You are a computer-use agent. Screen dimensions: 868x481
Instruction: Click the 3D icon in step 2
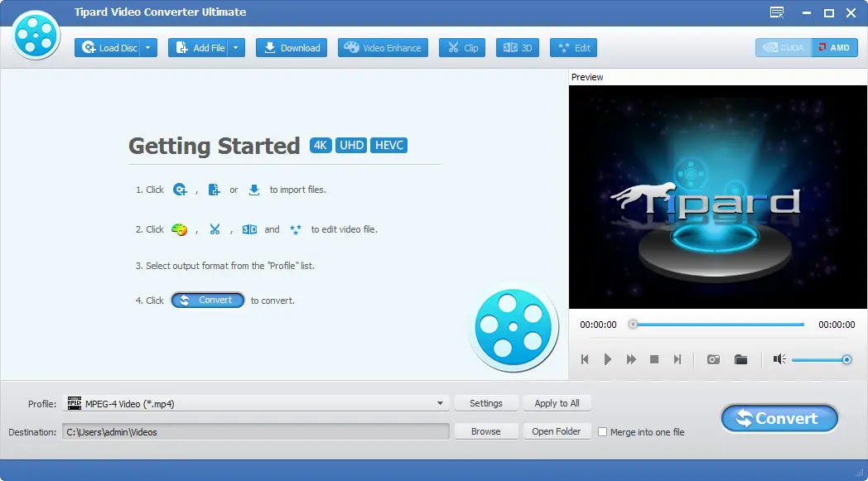click(x=249, y=229)
